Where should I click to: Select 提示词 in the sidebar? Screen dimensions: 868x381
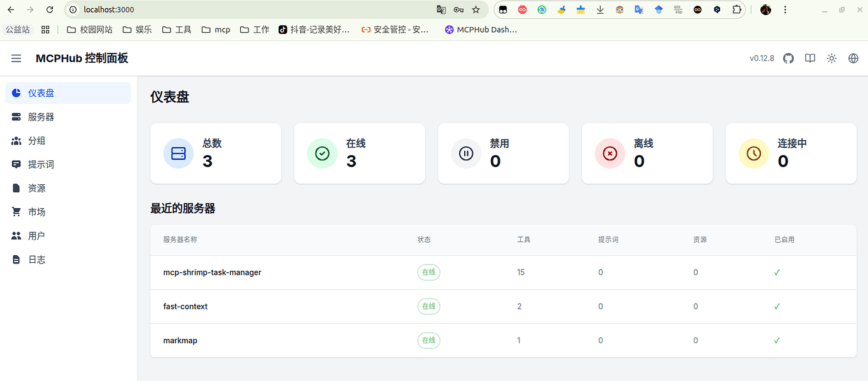[x=68, y=165]
